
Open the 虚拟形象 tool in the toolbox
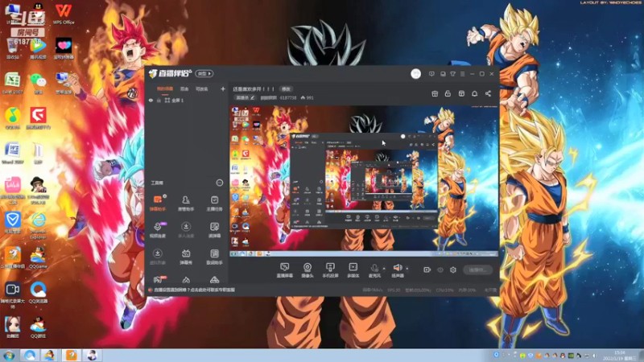pyautogui.click(x=157, y=257)
